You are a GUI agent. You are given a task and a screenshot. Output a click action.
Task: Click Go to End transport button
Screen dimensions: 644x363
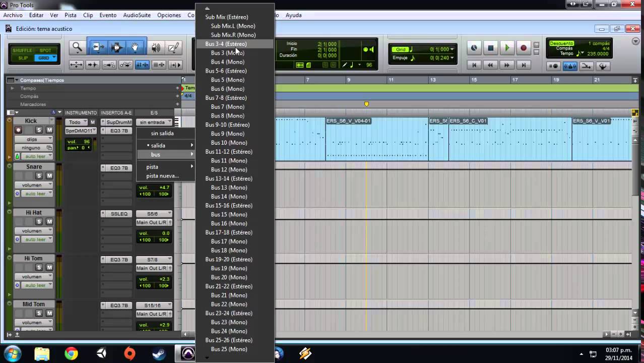(x=524, y=65)
